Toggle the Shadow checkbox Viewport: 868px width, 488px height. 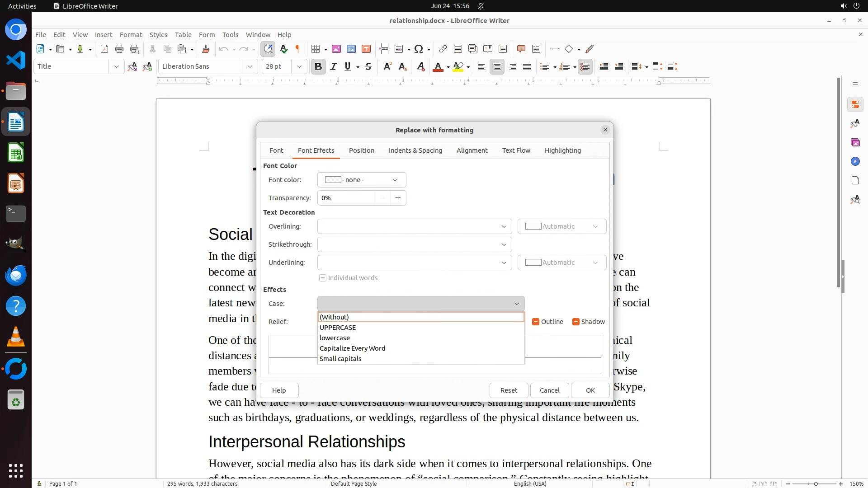[x=576, y=322]
